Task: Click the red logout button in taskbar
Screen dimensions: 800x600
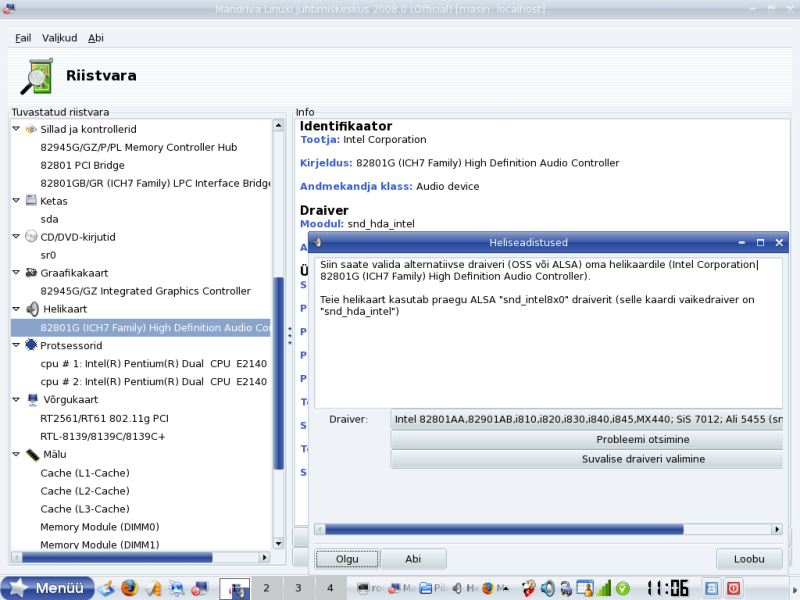Action: click(x=734, y=588)
